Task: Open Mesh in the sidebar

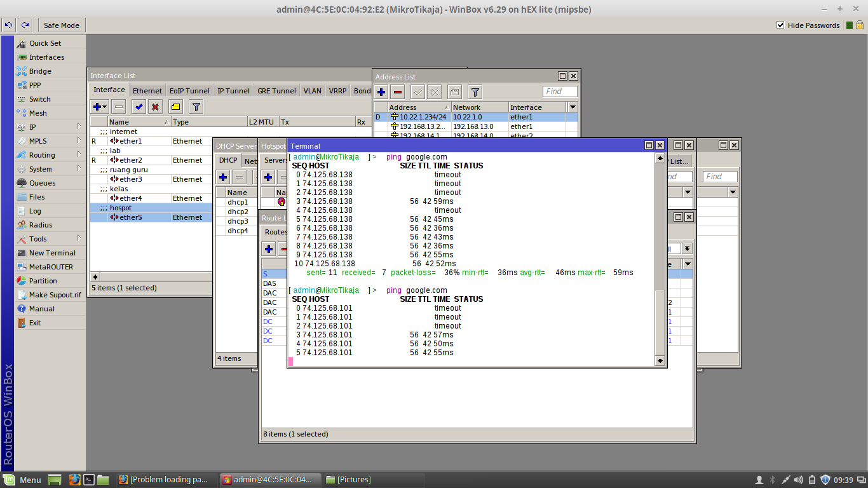Action: (x=37, y=113)
